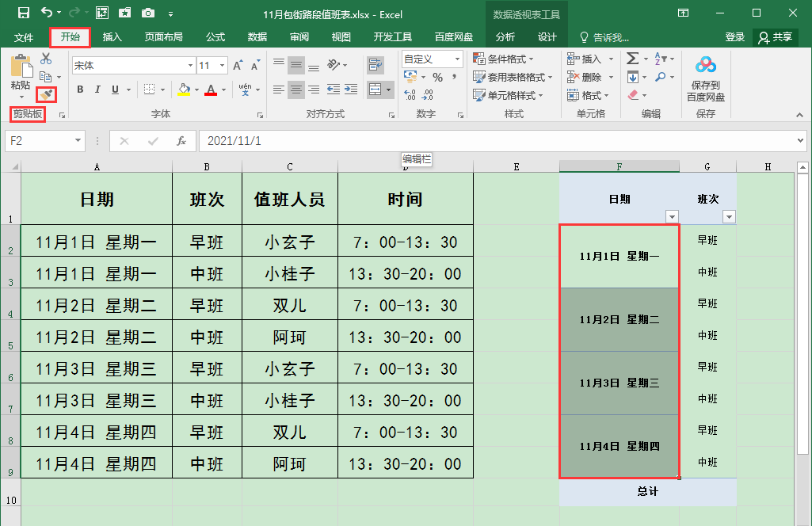
Task: Increase font size with the large A icon
Action: (x=237, y=66)
